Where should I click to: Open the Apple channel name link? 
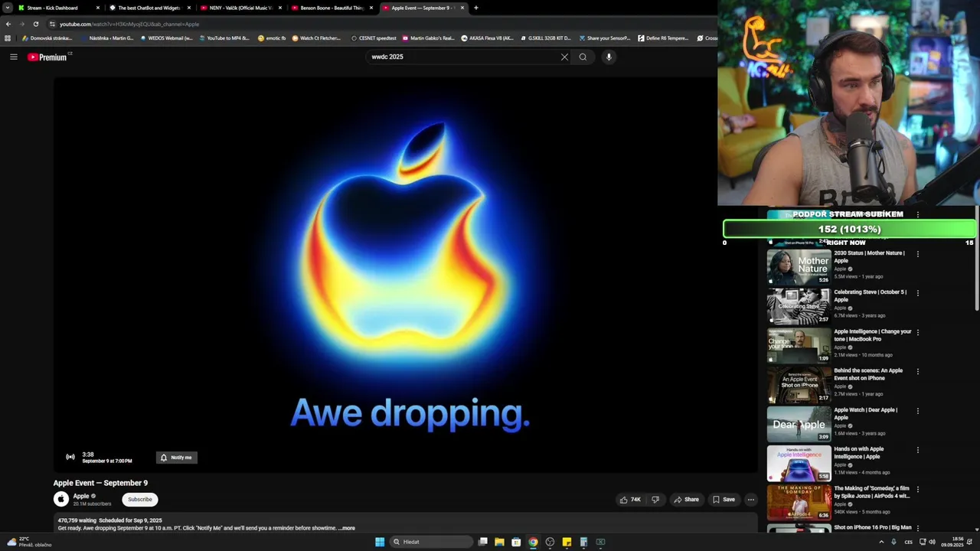[81, 496]
